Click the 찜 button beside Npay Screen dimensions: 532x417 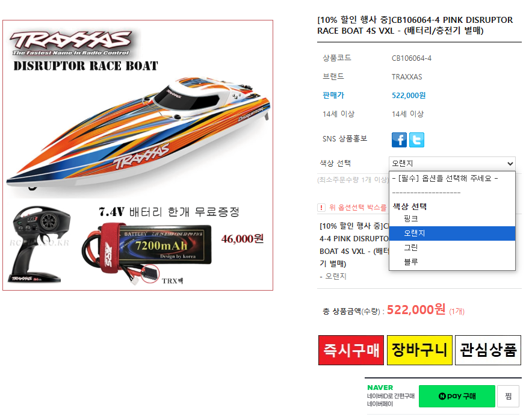pyautogui.click(x=509, y=396)
